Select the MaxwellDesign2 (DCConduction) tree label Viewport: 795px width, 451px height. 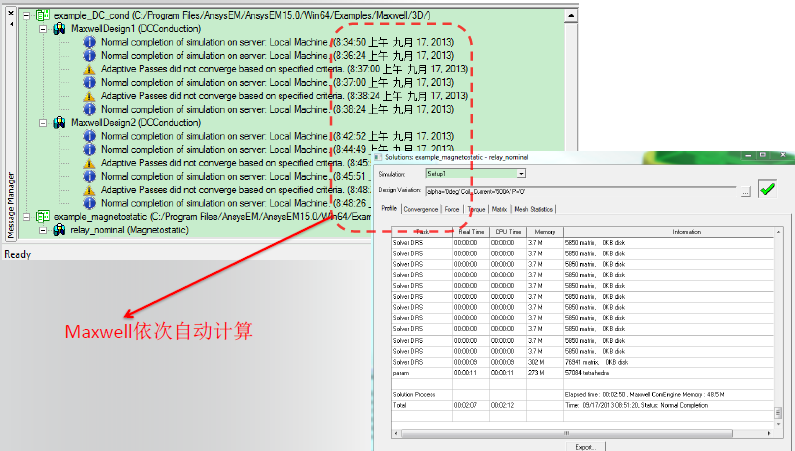(x=136, y=123)
